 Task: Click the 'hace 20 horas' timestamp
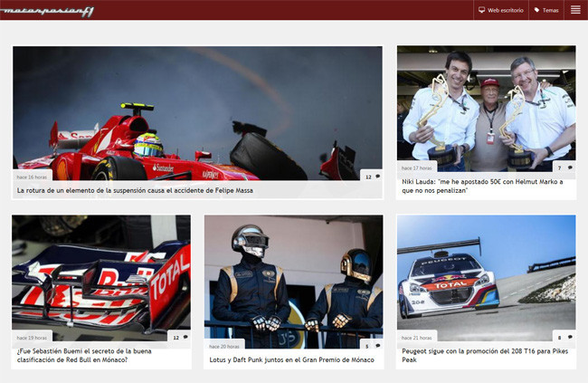[x=224, y=346]
